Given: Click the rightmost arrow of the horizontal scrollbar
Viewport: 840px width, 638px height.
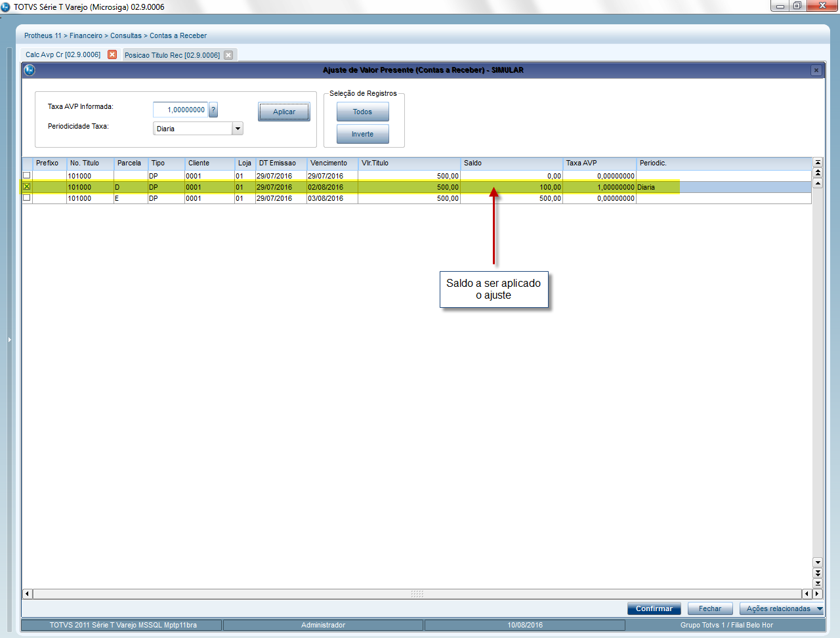Looking at the screenshot, I should pos(818,594).
